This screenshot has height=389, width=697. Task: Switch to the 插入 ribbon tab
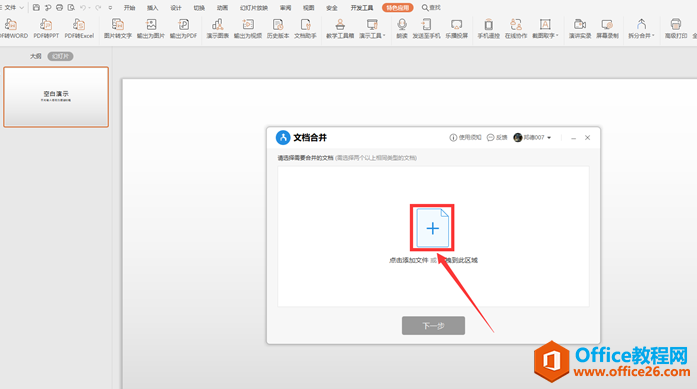coord(152,8)
